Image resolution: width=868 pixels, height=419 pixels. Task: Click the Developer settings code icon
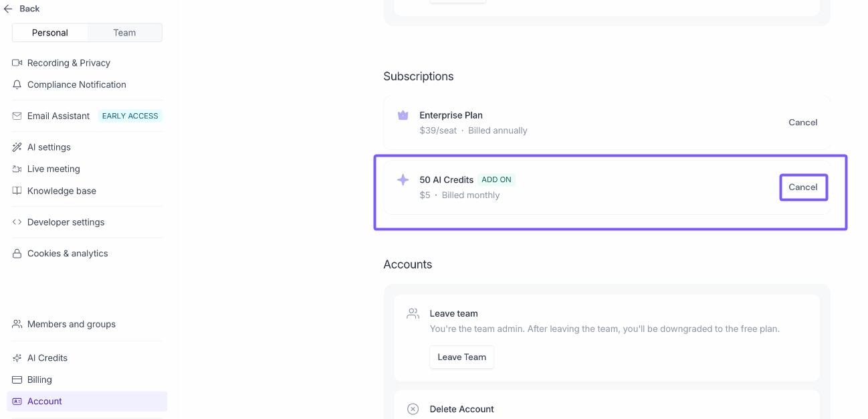[17, 222]
